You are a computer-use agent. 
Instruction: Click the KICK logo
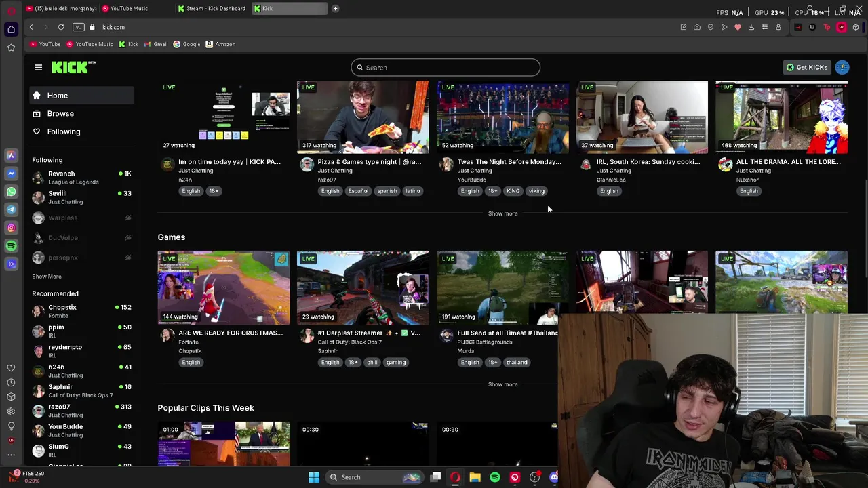(x=73, y=67)
